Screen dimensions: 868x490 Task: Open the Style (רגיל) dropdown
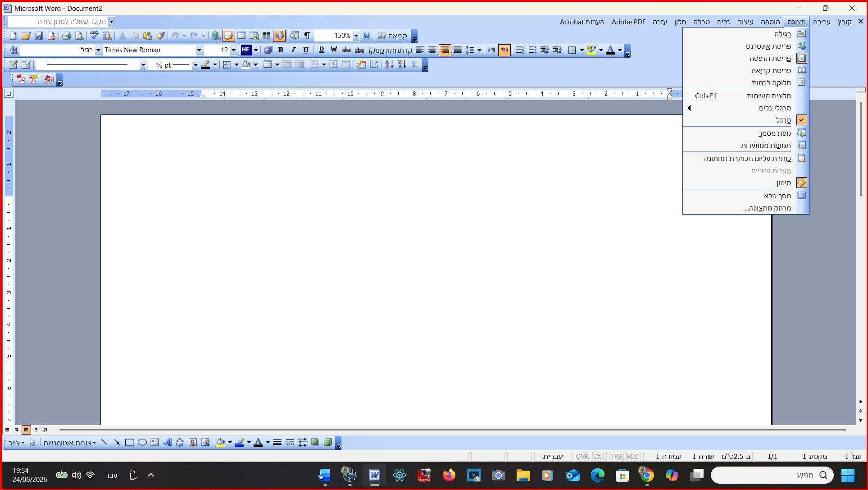98,50
